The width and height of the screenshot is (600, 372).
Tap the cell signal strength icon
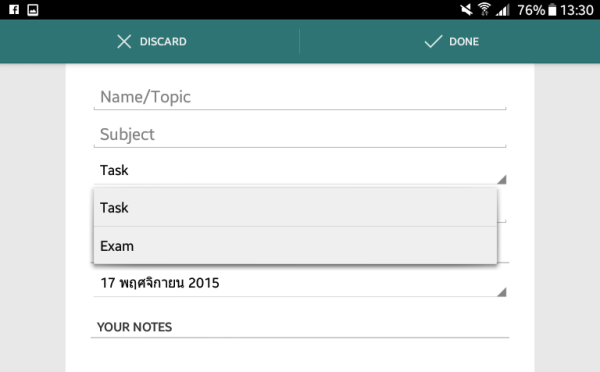click(503, 10)
